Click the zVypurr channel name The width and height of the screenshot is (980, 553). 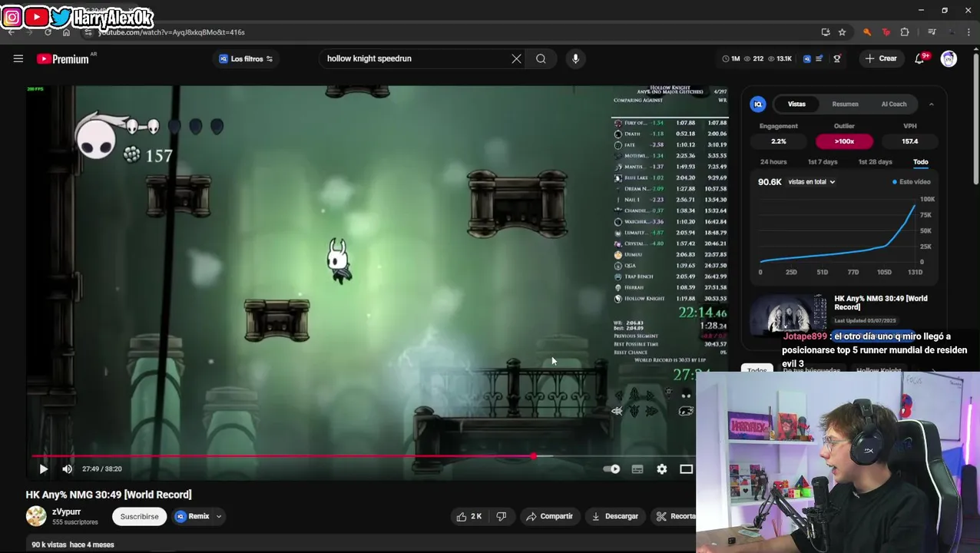(66, 512)
